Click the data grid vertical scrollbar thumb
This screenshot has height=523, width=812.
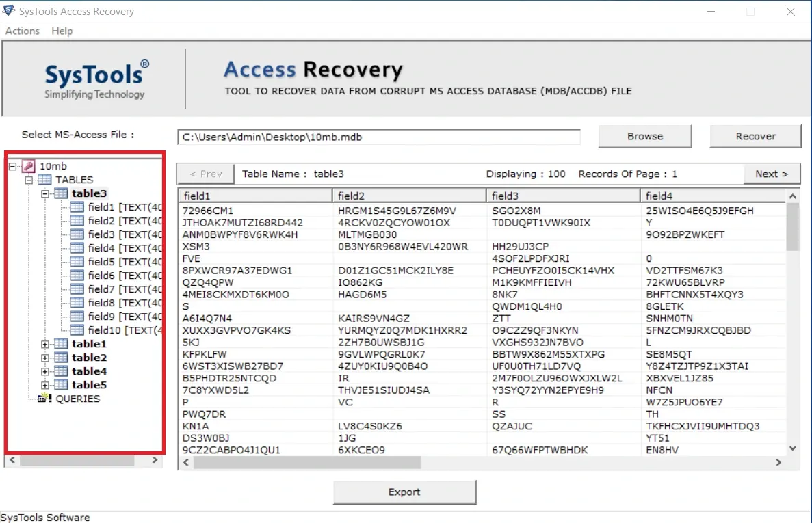pyautogui.click(x=792, y=226)
